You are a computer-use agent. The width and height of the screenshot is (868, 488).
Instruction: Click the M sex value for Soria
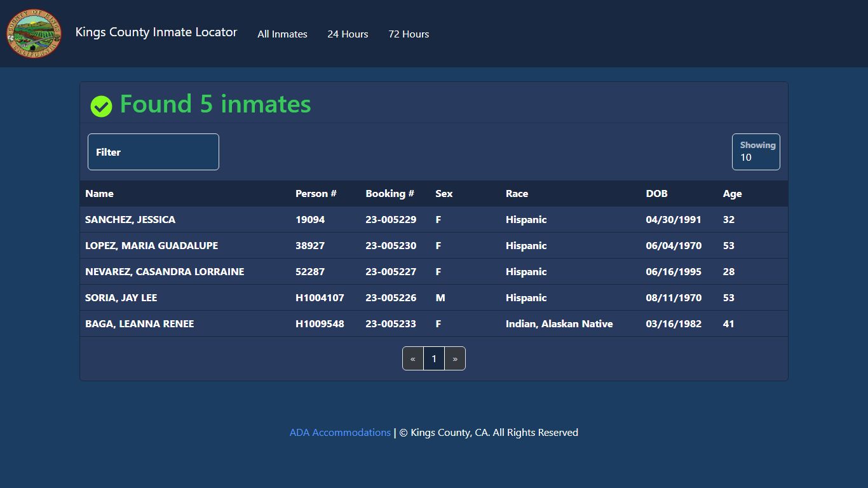440,298
